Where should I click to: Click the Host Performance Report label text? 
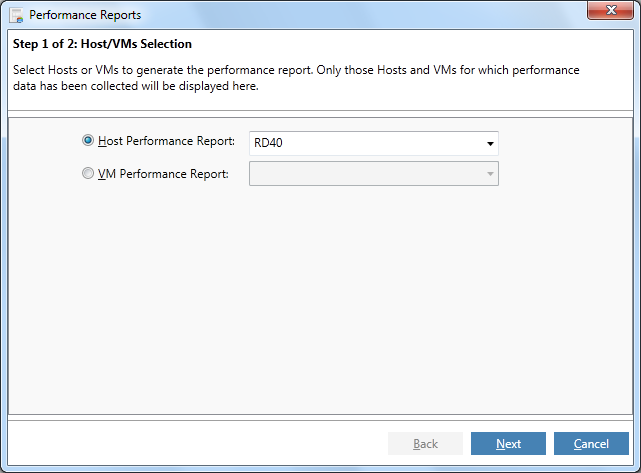[x=166, y=141]
